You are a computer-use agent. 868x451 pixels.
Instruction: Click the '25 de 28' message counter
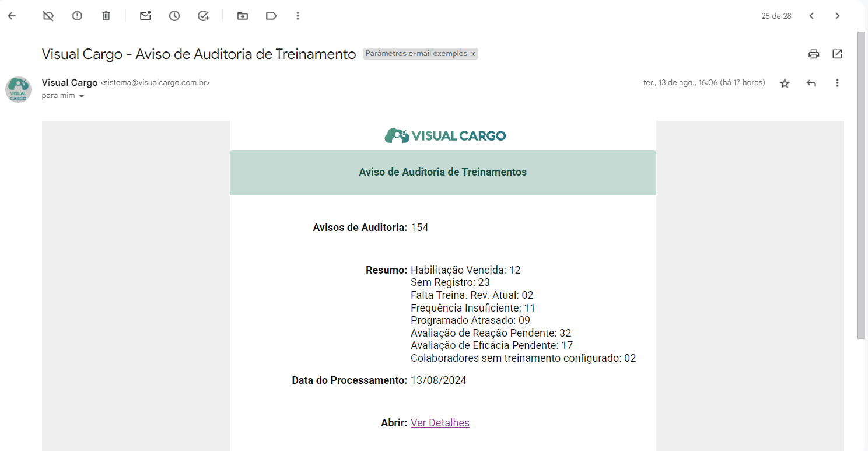(x=776, y=16)
